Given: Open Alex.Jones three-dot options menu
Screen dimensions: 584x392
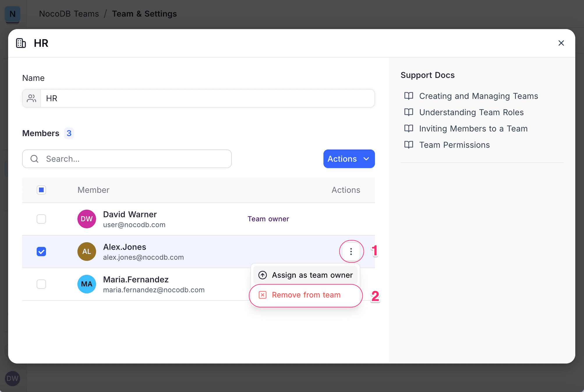Looking at the screenshot, I should click(351, 251).
